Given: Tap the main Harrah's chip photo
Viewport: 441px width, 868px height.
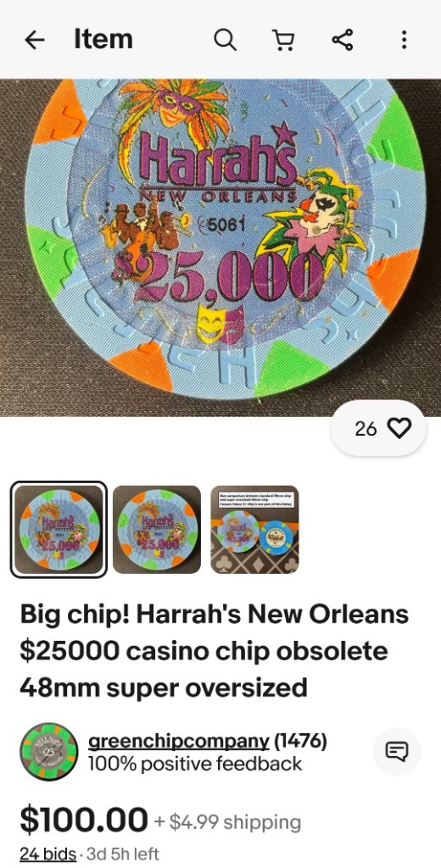Looking at the screenshot, I should [x=220, y=248].
